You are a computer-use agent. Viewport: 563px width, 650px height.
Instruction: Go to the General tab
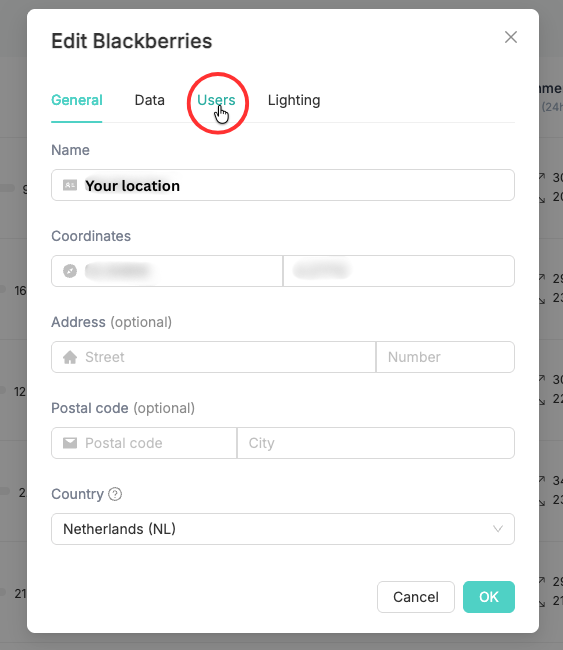[77, 100]
